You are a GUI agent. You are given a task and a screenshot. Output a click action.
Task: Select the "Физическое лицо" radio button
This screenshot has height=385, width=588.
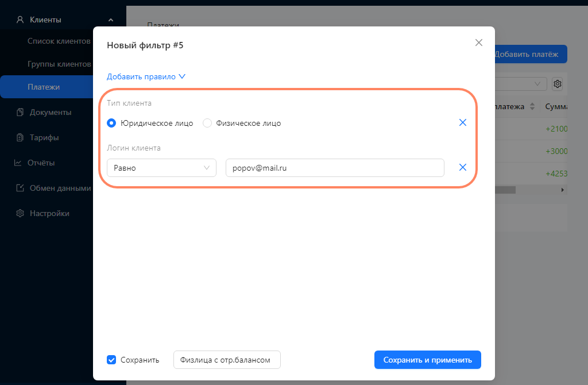(x=207, y=123)
